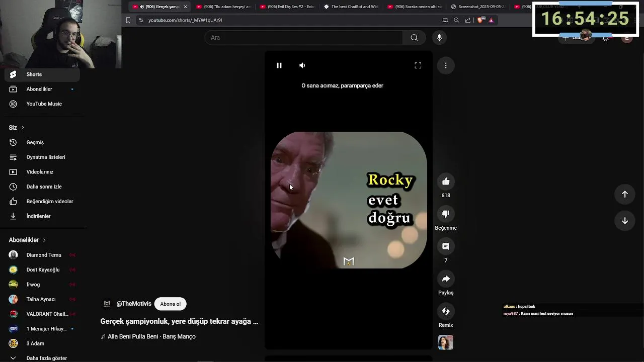644x362 pixels.
Task: Open the Dost Kayaoğlu channel
Action: 42,269
